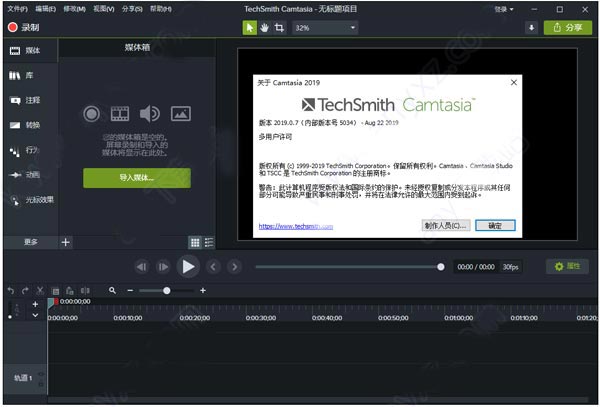Open the 视图 (View) menu
Screen dimensions: 600x407
pyautogui.click(x=104, y=8)
